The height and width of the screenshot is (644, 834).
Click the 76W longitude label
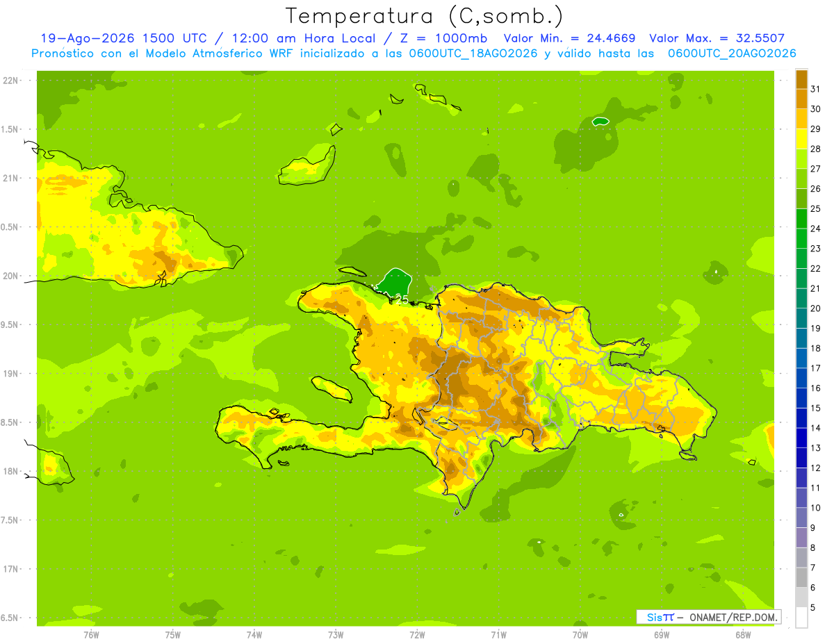(91, 635)
